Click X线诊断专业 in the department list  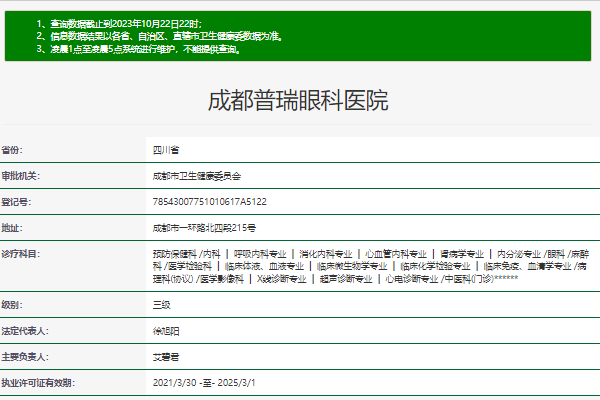pyautogui.click(x=282, y=279)
